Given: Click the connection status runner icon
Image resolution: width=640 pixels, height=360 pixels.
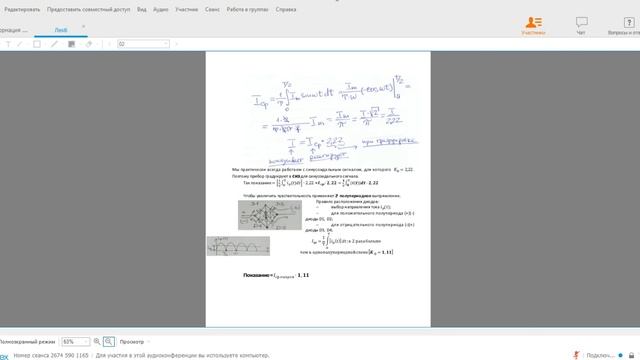Looking at the screenshot, I should click(576, 356).
